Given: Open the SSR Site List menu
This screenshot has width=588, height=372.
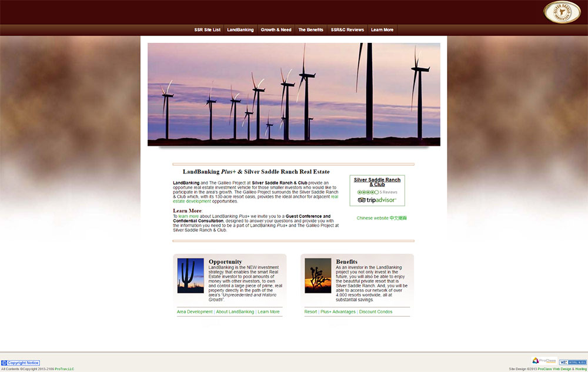Looking at the screenshot, I should (x=208, y=29).
